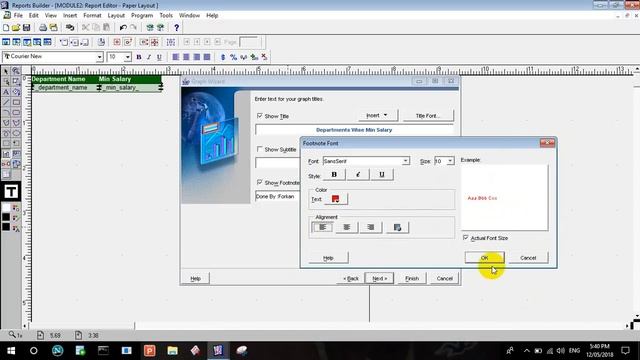640x360 pixels.
Task: Confirm Footnote Font with OK button
Action: click(x=484, y=258)
